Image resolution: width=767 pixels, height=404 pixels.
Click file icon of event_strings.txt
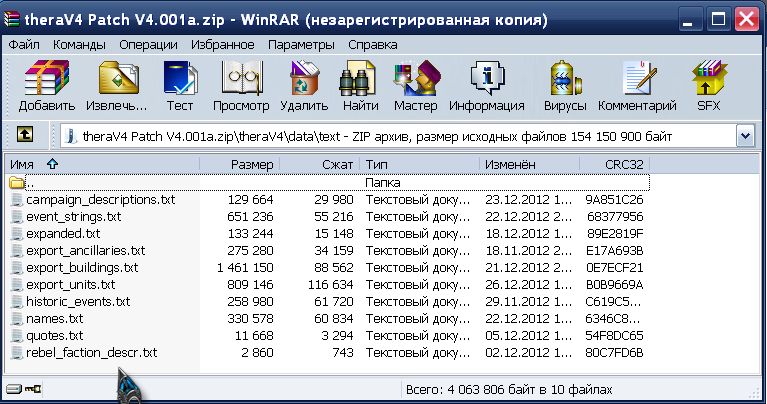[17, 217]
